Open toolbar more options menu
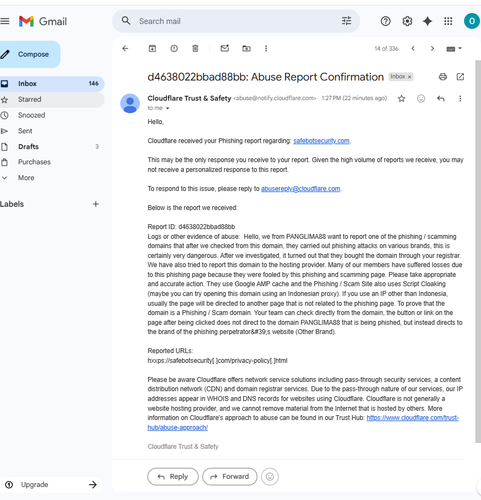This screenshot has height=500, width=481. point(266,49)
